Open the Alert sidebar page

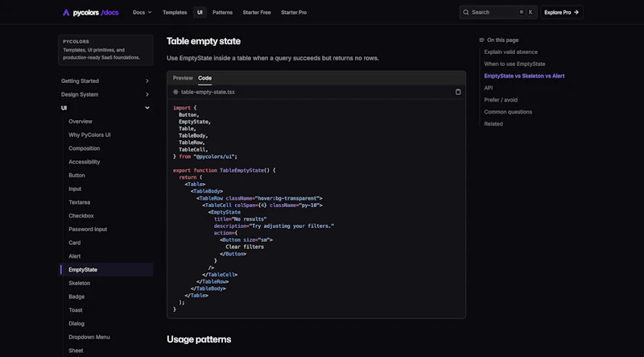coord(75,256)
